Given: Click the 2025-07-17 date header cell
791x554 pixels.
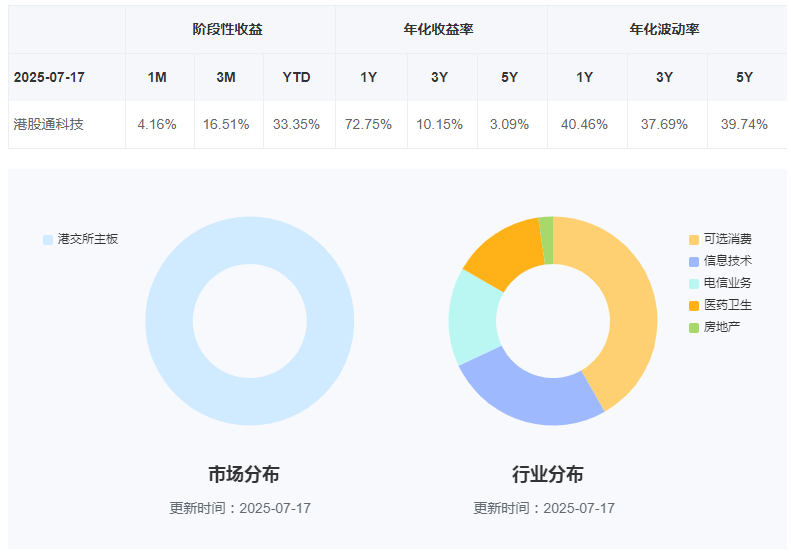Looking at the screenshot, I should (x=67, y=77).
